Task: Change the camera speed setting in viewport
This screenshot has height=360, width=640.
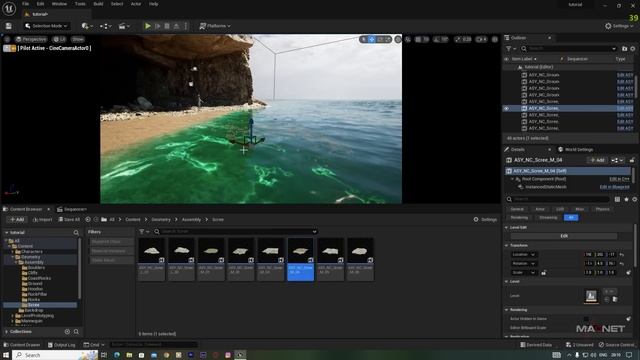Action: (x=481, y=39)
